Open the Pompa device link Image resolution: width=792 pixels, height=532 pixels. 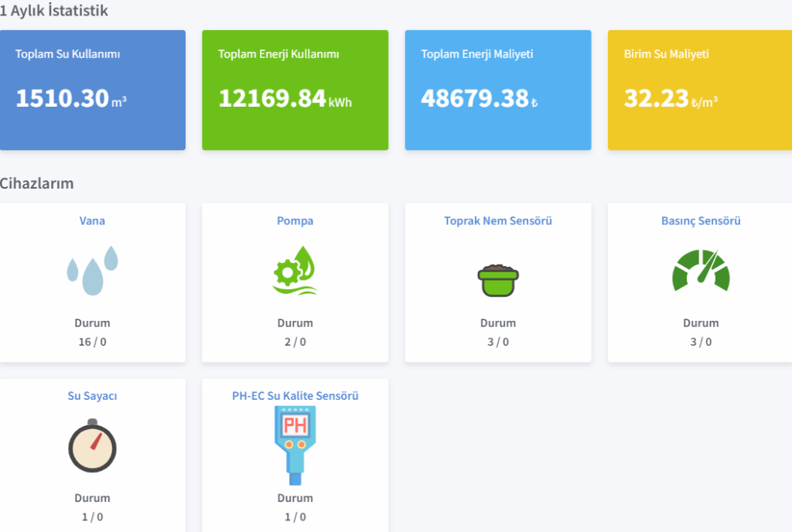click(295, 220)
